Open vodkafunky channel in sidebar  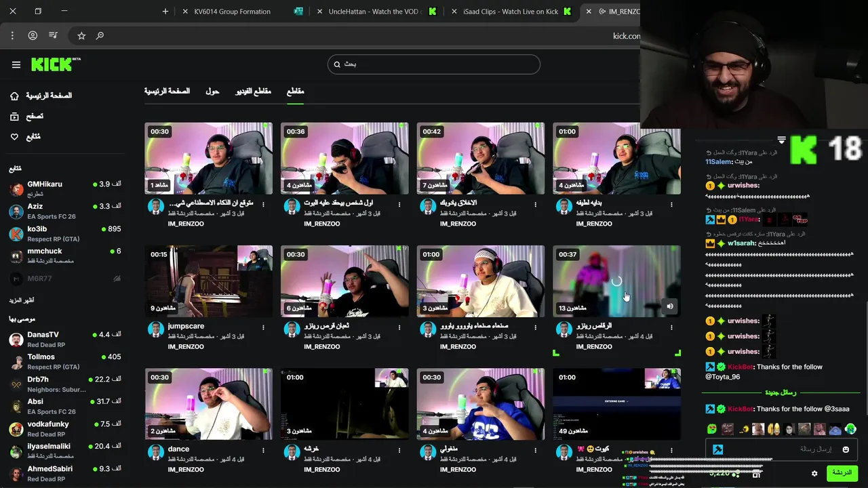pyautogui.click(x=65, y=429)
